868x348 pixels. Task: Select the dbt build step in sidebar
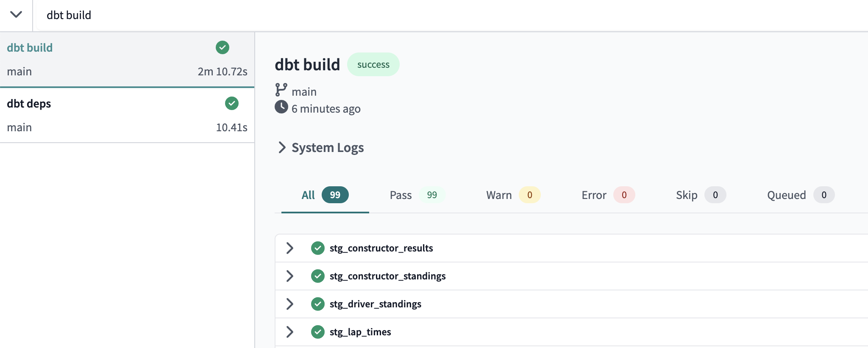(127, 59)
